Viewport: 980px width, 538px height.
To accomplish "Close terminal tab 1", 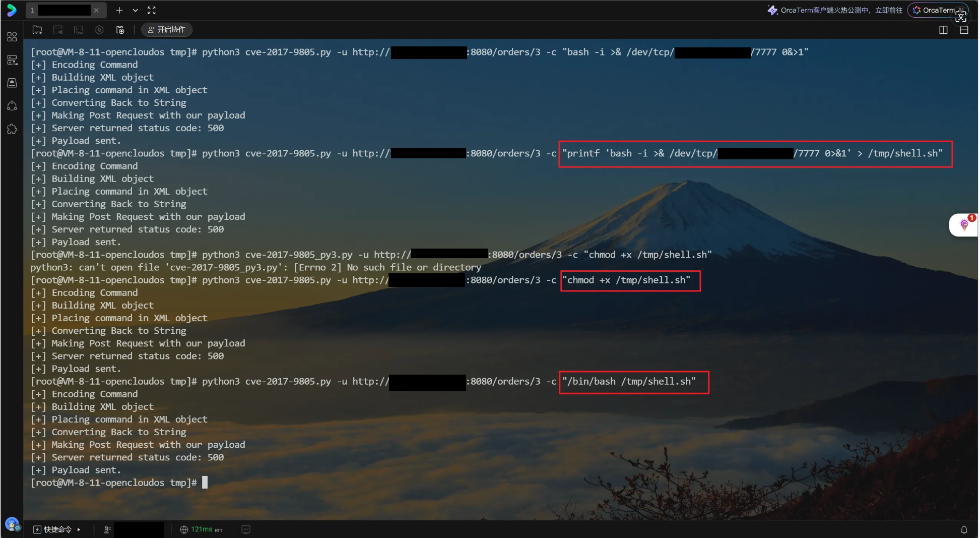I will pyautogui.click(x=96, y=10).
